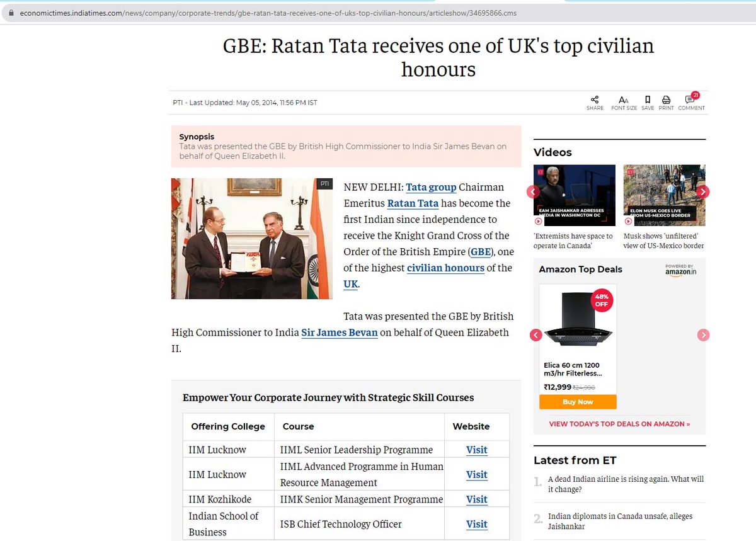
Task: Open 'Extremists have space to operate in Canada' caption
Action: pos(573,241)
